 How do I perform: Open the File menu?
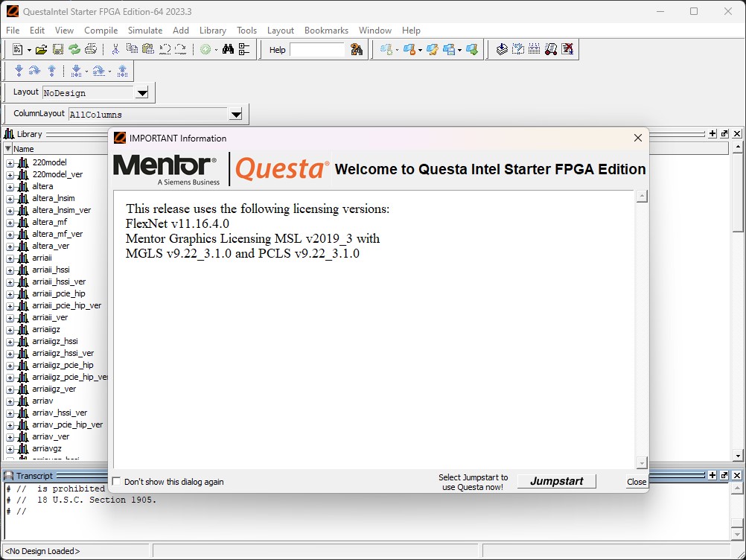(13, 31)
